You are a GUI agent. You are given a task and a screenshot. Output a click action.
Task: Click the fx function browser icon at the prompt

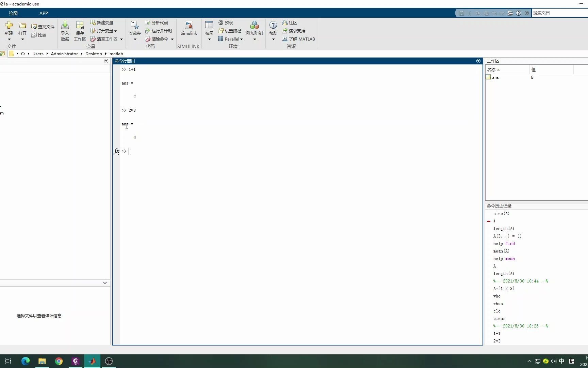pyautogui.click(x=116, y=151)
